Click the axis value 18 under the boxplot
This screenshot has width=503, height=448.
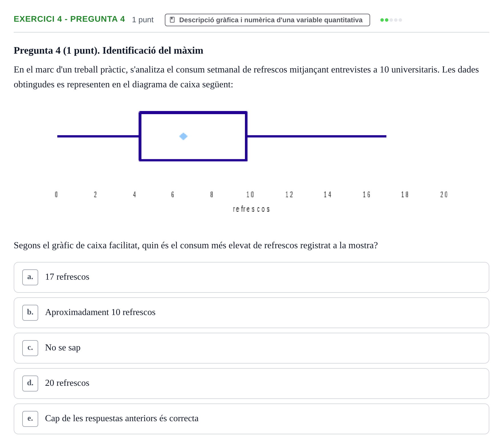tap(405, 195)
